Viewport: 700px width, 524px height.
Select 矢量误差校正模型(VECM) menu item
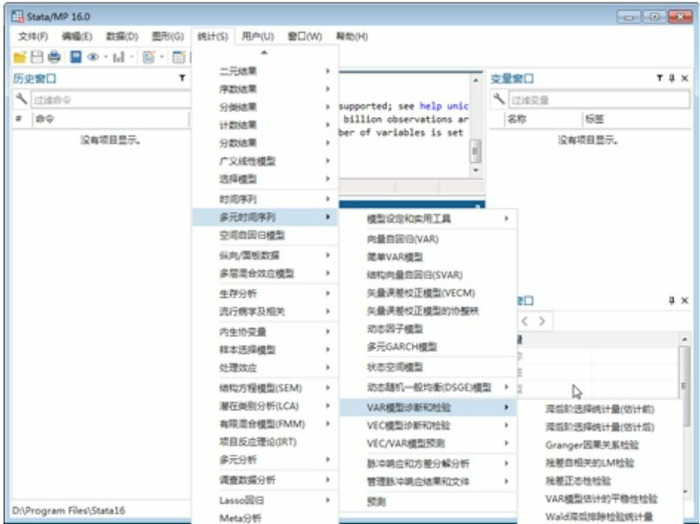click(428, 293)
